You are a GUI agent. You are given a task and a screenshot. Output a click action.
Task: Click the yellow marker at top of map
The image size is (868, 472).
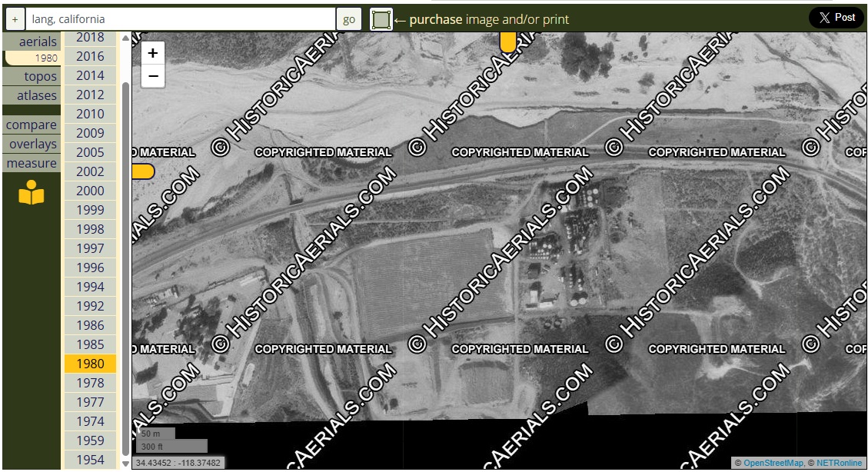click(507, 42)
